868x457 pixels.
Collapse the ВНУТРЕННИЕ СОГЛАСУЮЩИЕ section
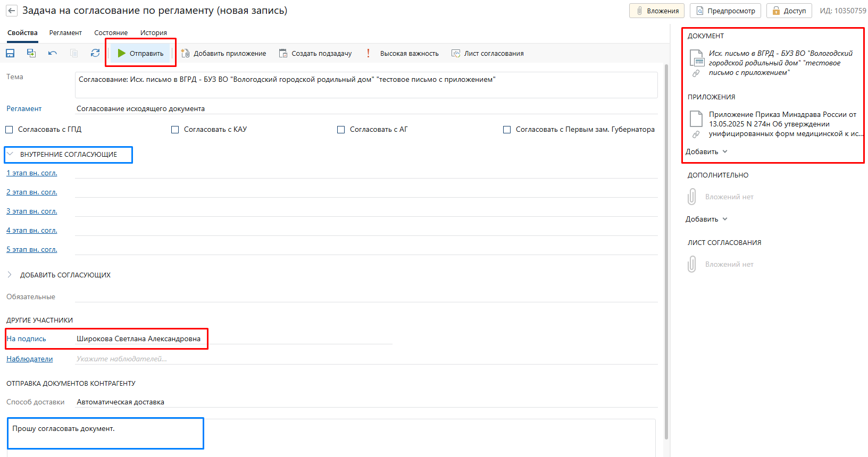(x=10, y=154)
